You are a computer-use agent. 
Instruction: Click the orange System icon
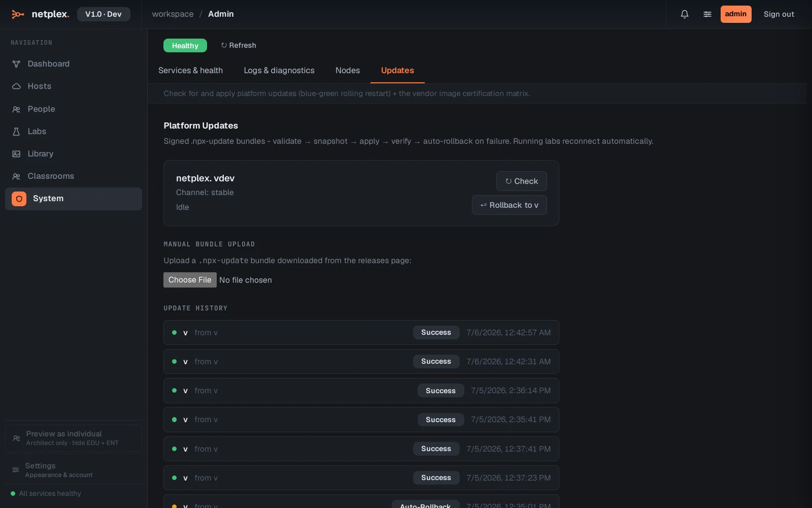tap(19, 199)
